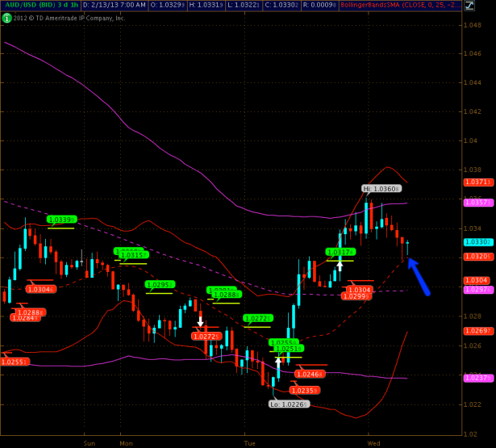Select the green 1.0272 level bubble
The height and width of the screenshot is (448, 496).
coord(258,318)
